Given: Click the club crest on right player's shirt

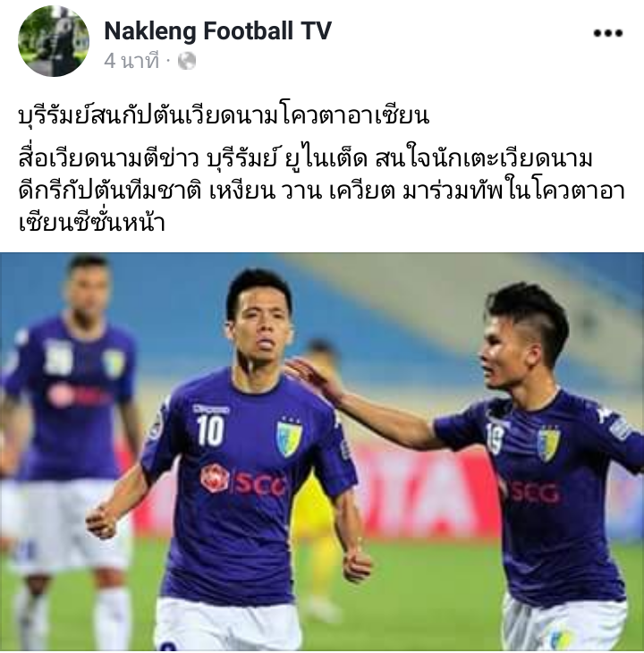Looking at the screenshot, I should (548, 444).
